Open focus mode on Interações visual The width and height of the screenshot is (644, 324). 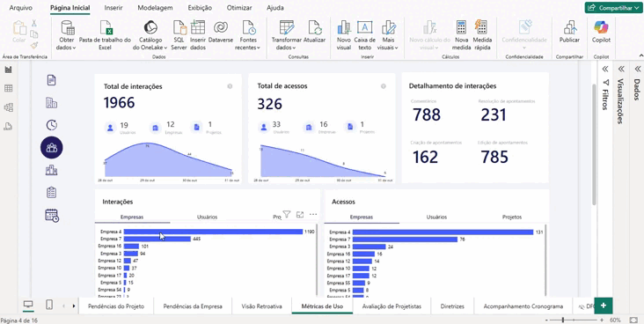click(300, 214)
